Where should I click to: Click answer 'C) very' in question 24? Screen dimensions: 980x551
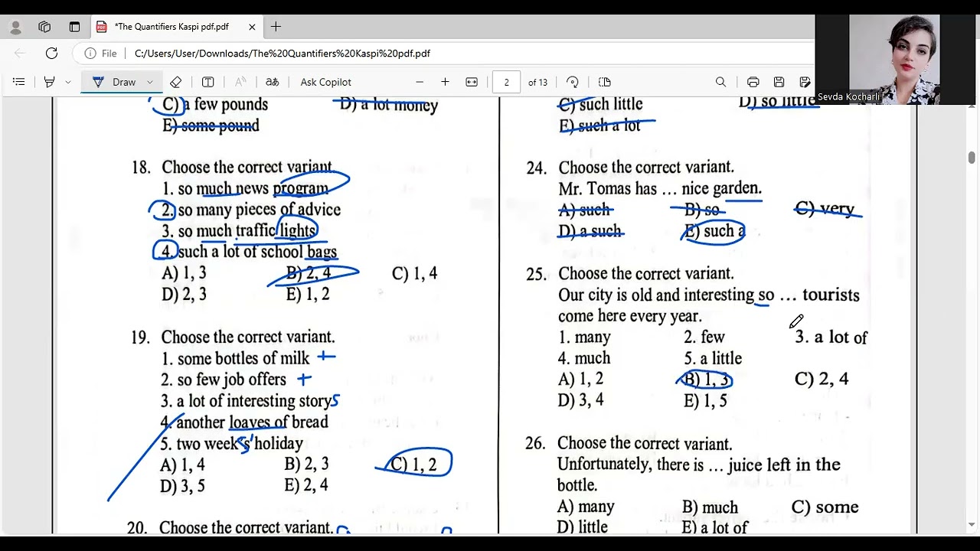pyautogui.click(x=825, y=208)
